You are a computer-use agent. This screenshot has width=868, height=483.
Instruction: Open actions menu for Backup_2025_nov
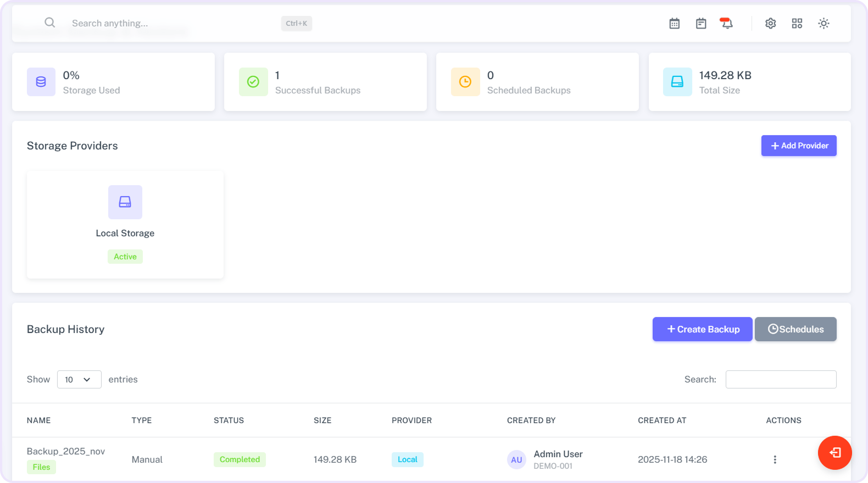[x=775, y=459]
